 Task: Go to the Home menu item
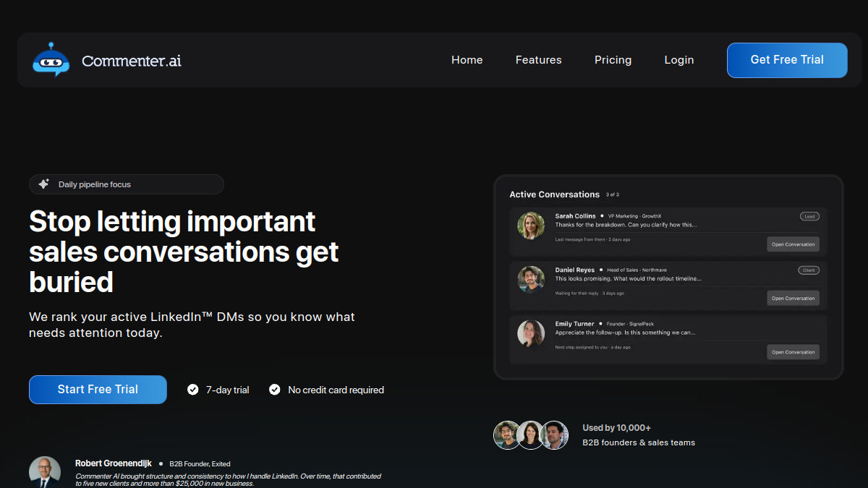click(467, 60)
